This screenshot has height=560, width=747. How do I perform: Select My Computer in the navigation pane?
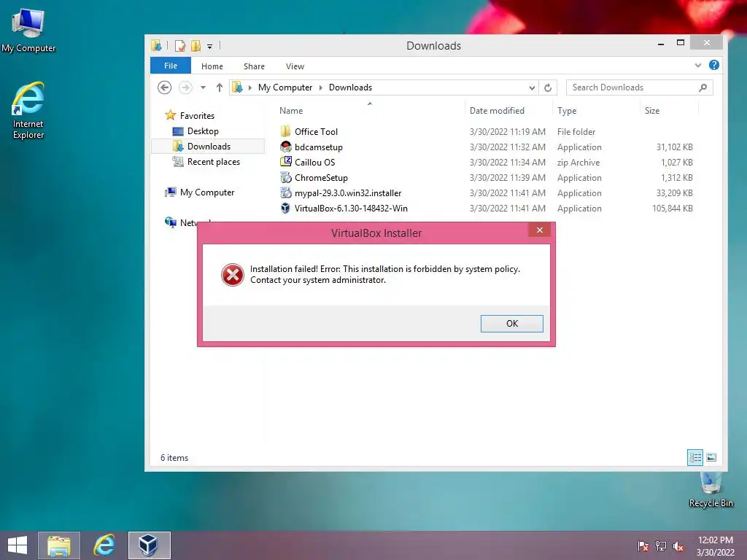click(206, 192)
